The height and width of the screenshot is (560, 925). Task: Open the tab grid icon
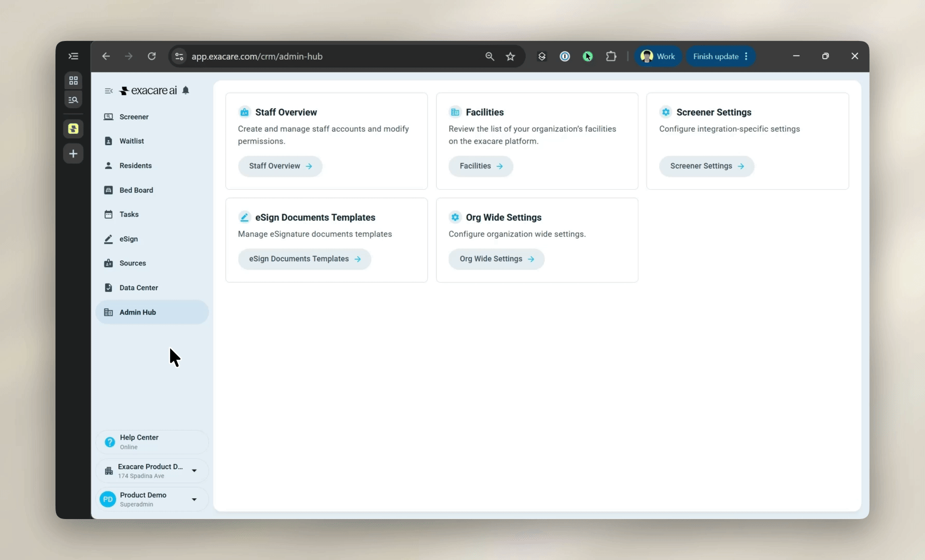(x=73, y=80)
